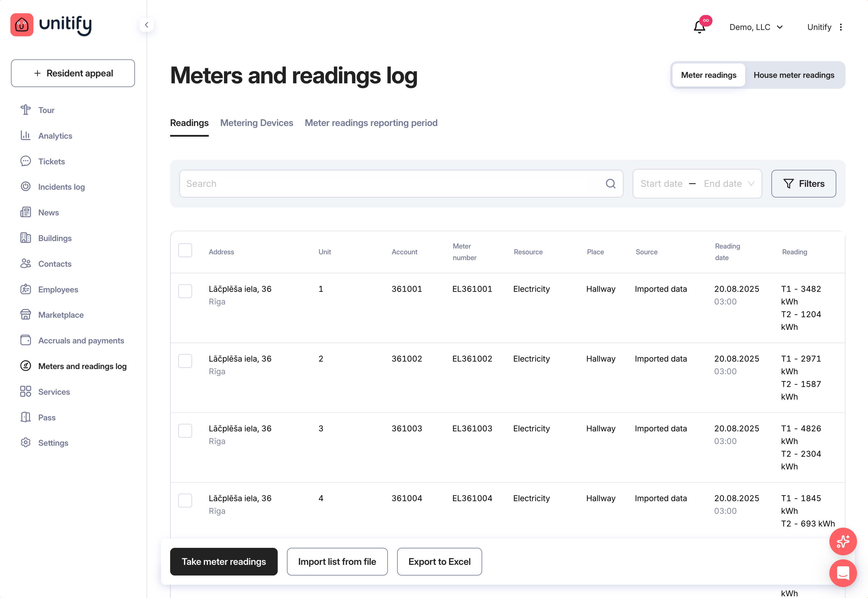Open the Unitify three-dot menu

[841, 27]
